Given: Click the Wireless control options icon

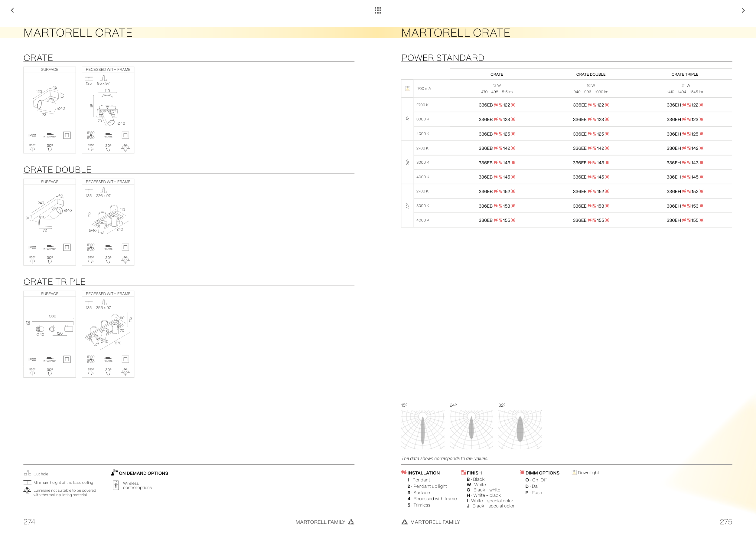Looking at the screenshot, I should pyautogui.click(x=116, y=485).
